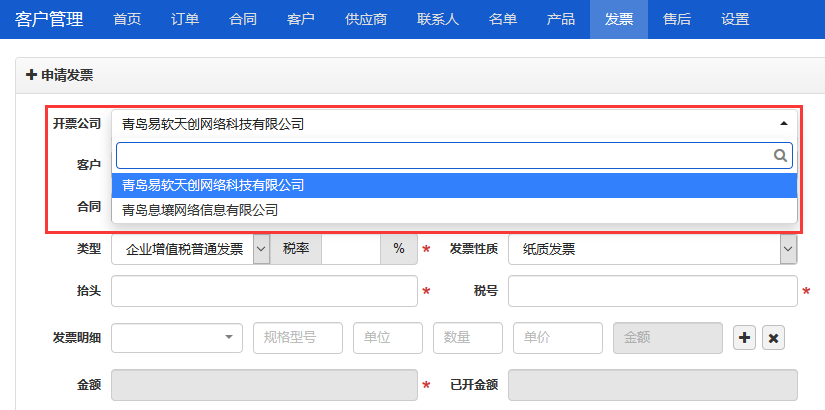Click the 开票公司 field label
The image size is (825, 410).
pyautogui.click(x=76, y=124)
